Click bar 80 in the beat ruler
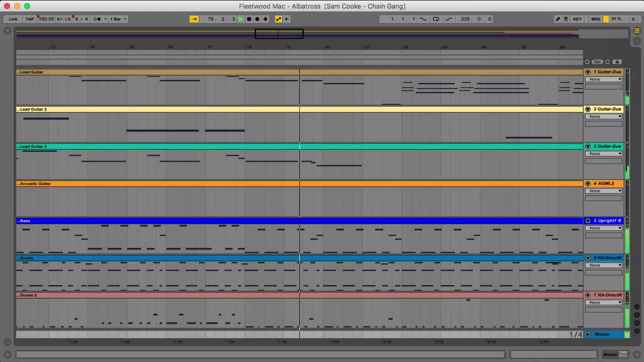 pos(328,47)
